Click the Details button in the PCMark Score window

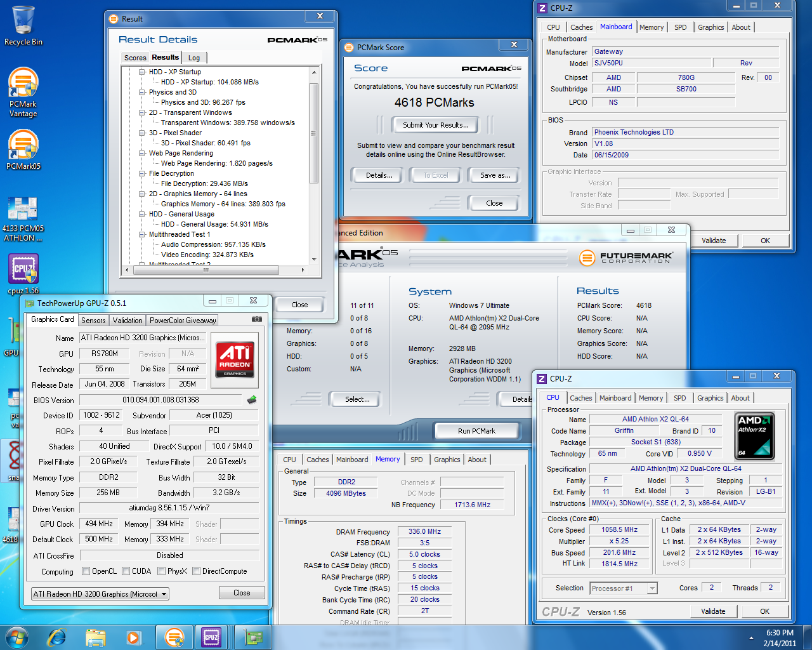[x=379, y=175]
